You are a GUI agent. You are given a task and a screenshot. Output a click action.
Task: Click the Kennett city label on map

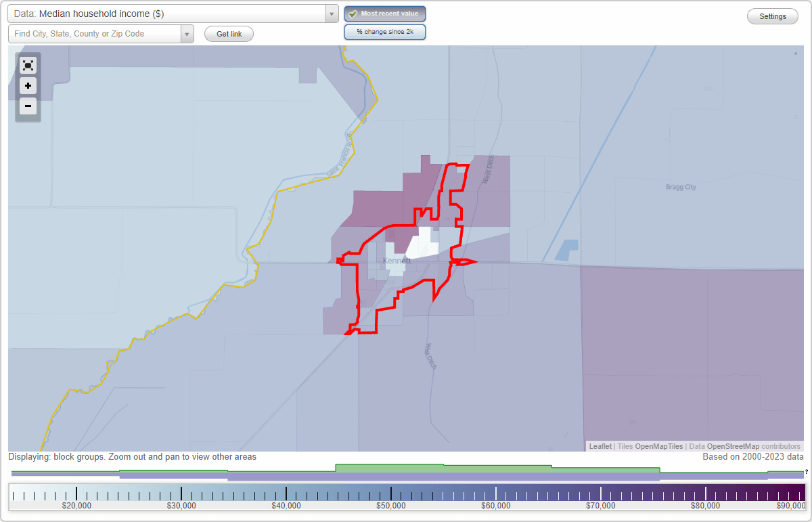point(397,261)
